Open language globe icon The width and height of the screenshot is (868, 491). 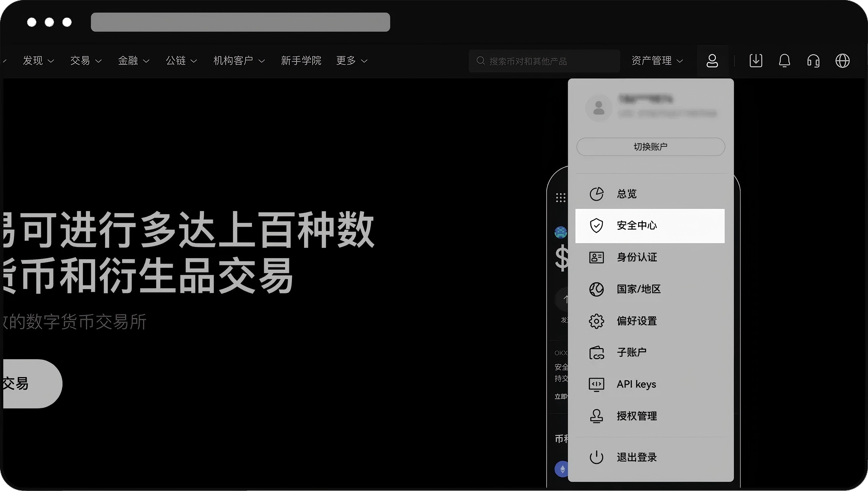click(842, 61)
